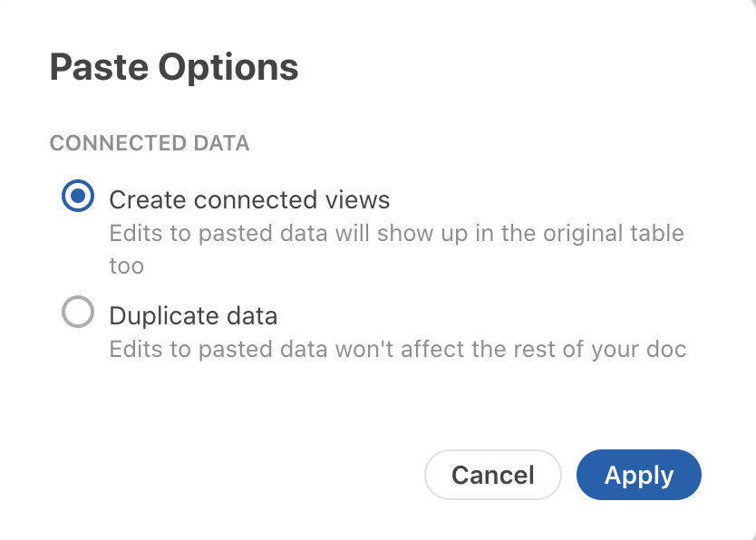The image size is (756, 540).
Task: Choose the option that edits the original table
Action: point(78,196)
